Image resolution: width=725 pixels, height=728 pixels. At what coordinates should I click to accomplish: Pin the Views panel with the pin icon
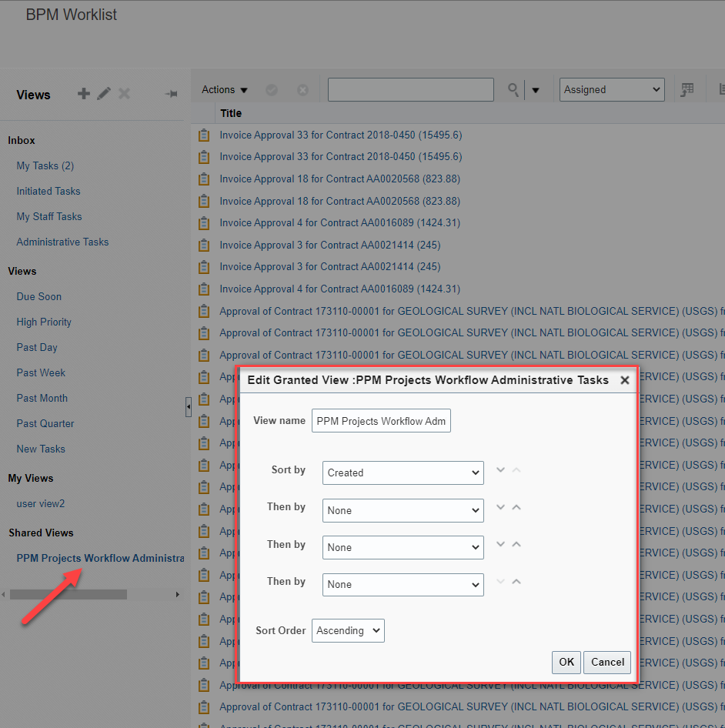(x=169, y=94)
